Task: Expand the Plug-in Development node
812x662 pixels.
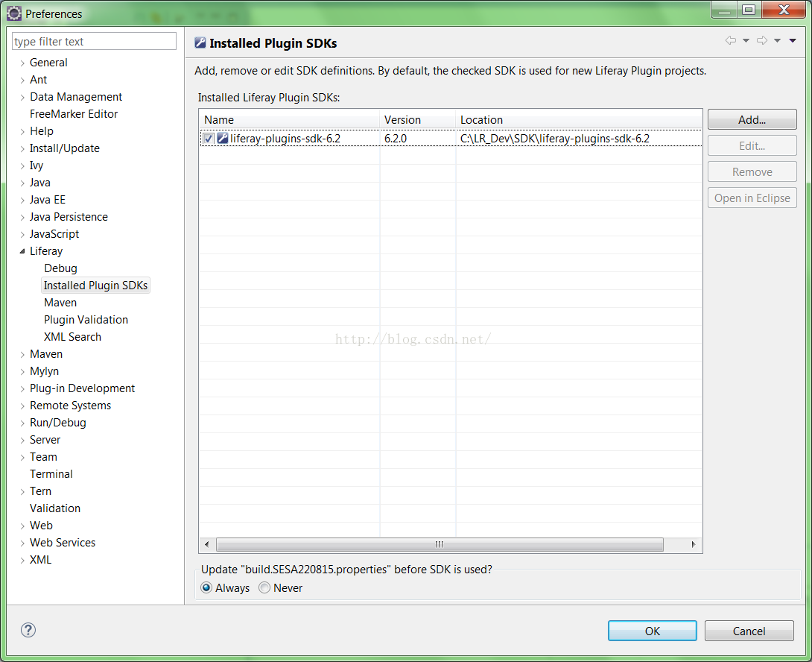Action: pos(22,389)
